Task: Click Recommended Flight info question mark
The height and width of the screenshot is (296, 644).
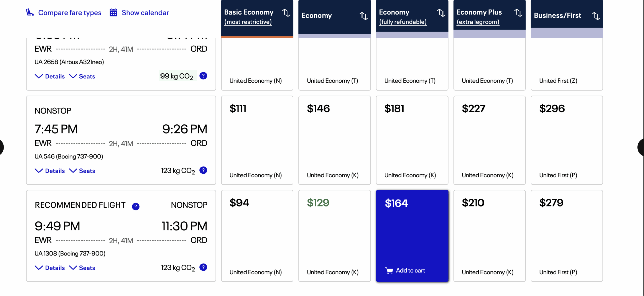Action: click(136, 206)
